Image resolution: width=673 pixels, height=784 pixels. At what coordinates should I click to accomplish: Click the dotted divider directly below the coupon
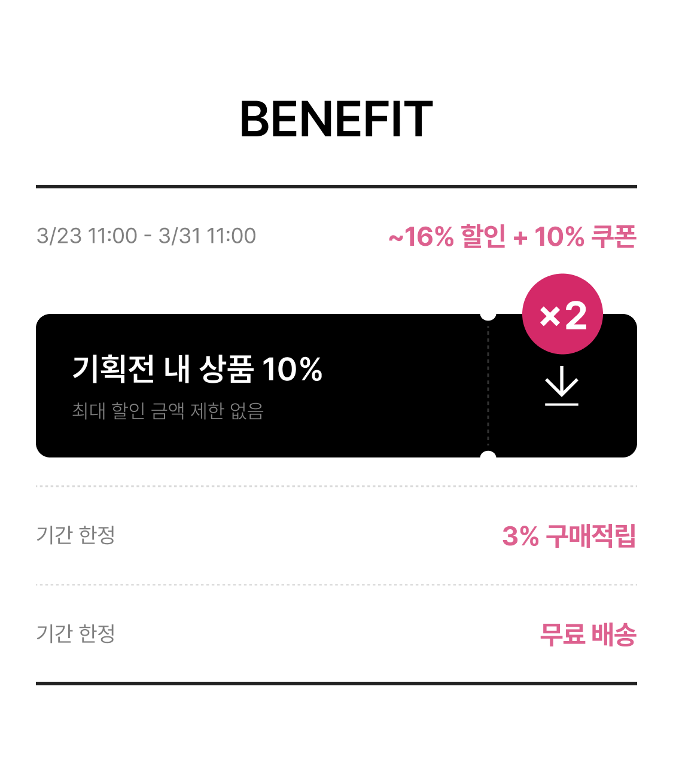pyautogui.click(x=336, y=486)
